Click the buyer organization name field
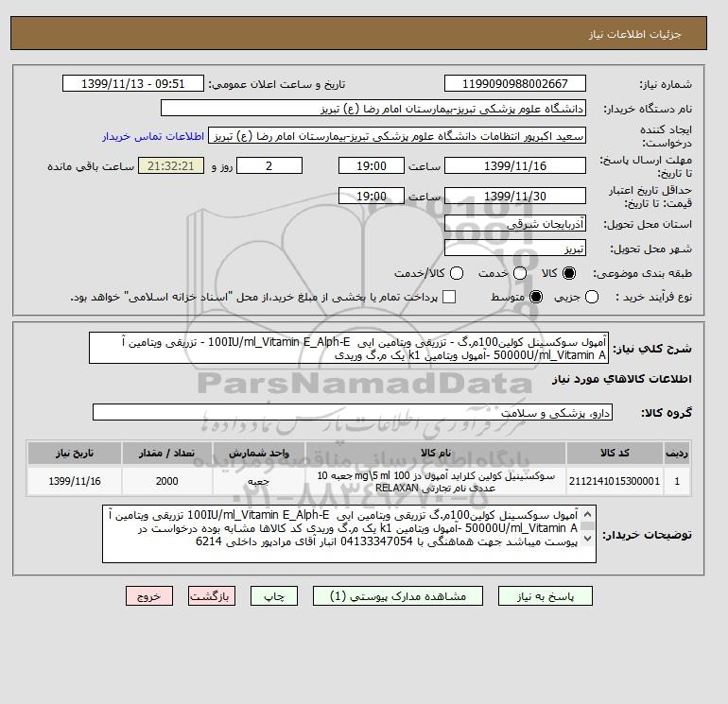This screenshot has width=728, height=704. 373,109
